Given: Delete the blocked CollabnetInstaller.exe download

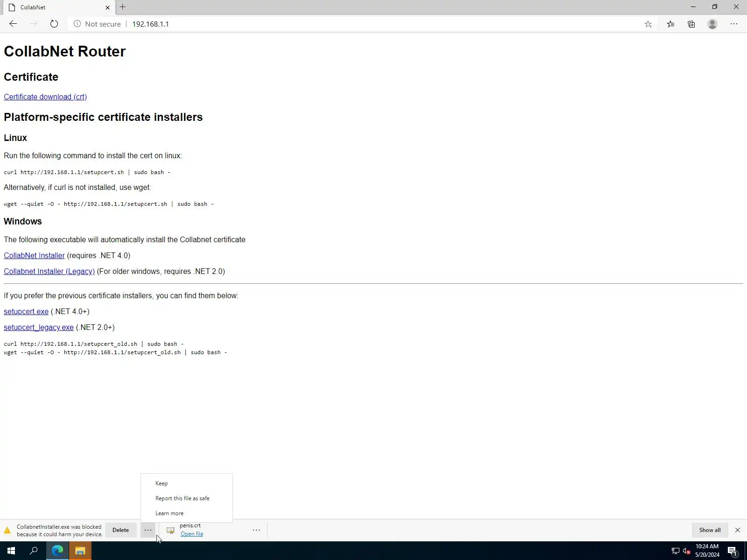Looking at the screenshot, I should 120,530.
